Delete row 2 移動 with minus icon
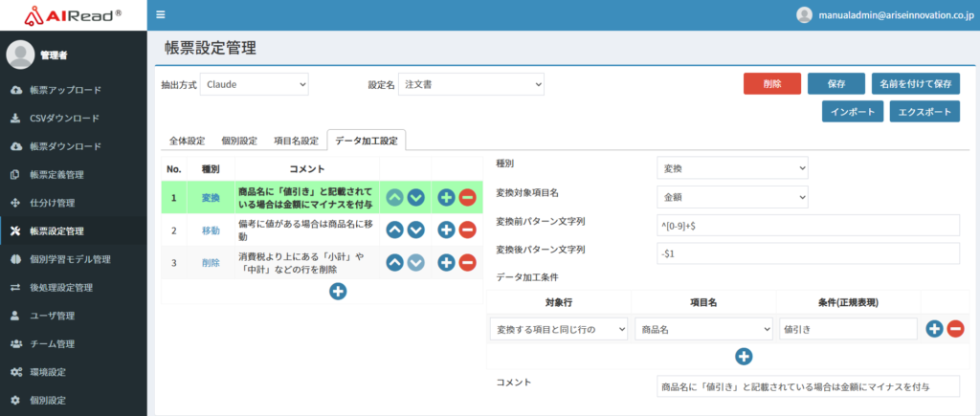This screenshot has width=980, height=416. [x=467, y=230]
